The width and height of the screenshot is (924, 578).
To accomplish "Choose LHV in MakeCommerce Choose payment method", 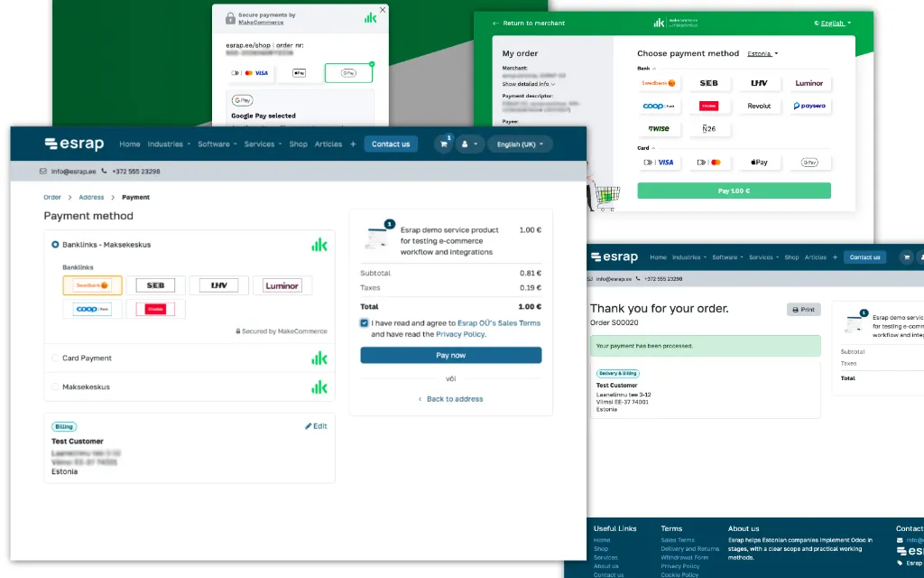I will [x=759, y=83].
